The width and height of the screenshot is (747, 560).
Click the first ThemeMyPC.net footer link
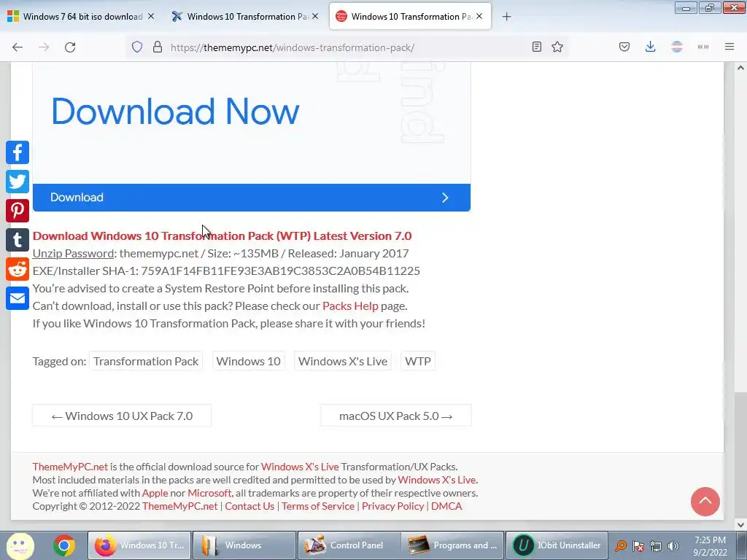[x=70, y=467]
